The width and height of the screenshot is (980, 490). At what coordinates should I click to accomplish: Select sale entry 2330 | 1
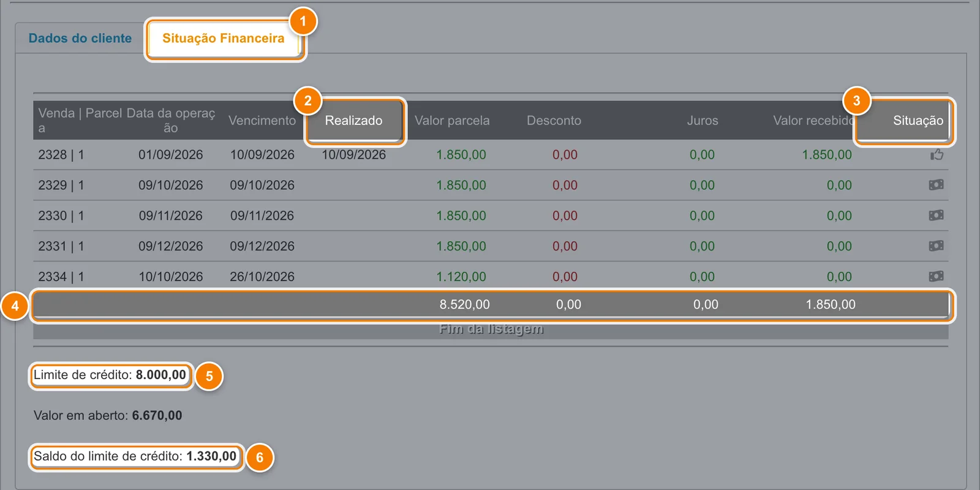[61, 216]
